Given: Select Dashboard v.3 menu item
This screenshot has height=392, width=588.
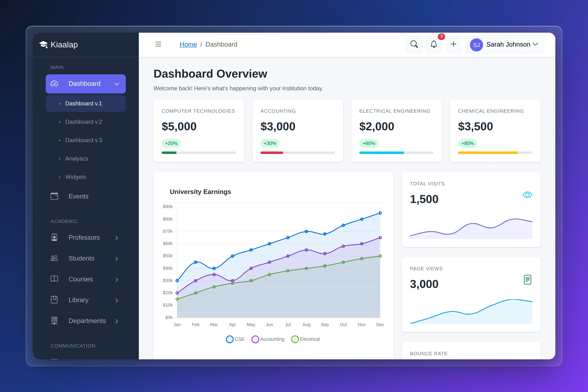Looking at the screenshot, I should tap(86, 140).
